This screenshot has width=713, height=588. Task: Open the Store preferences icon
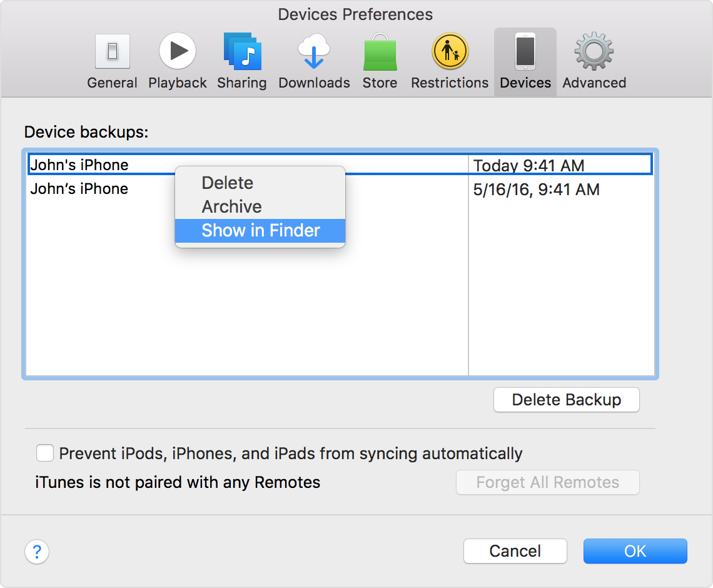click(380, 52)
